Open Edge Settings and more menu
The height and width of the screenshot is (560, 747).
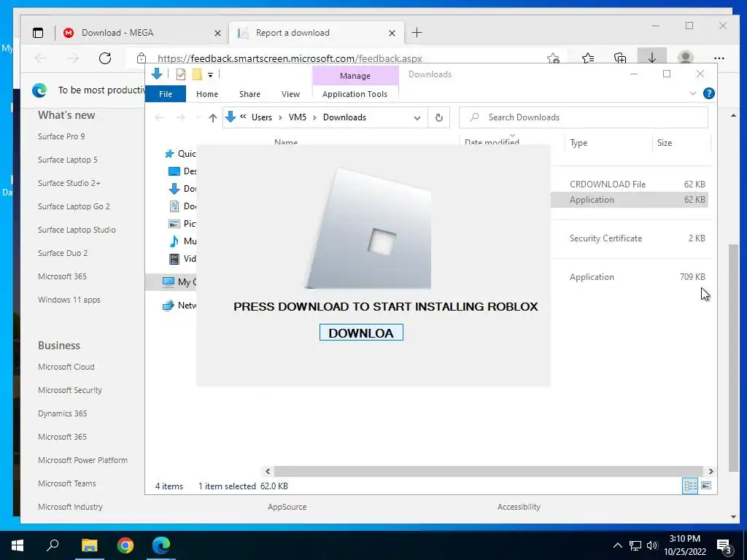(x=719, y=58)
